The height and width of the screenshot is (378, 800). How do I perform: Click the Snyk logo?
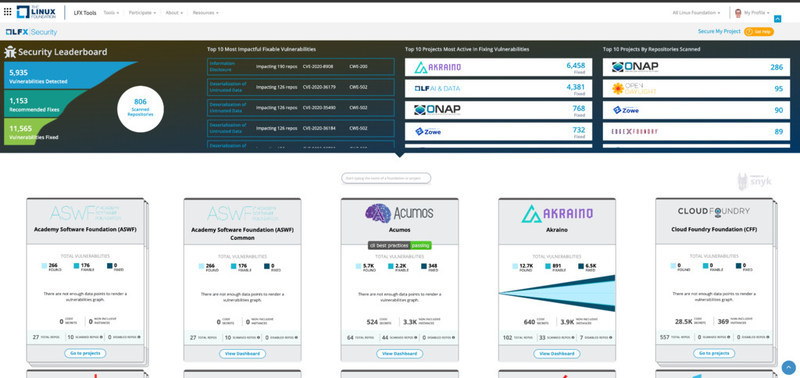coord(755,182)
